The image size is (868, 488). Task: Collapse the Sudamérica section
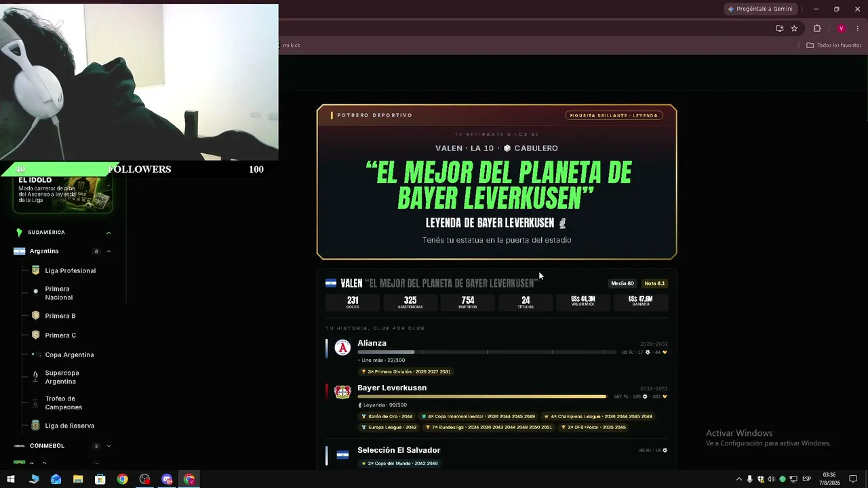(x=108, y=232)
